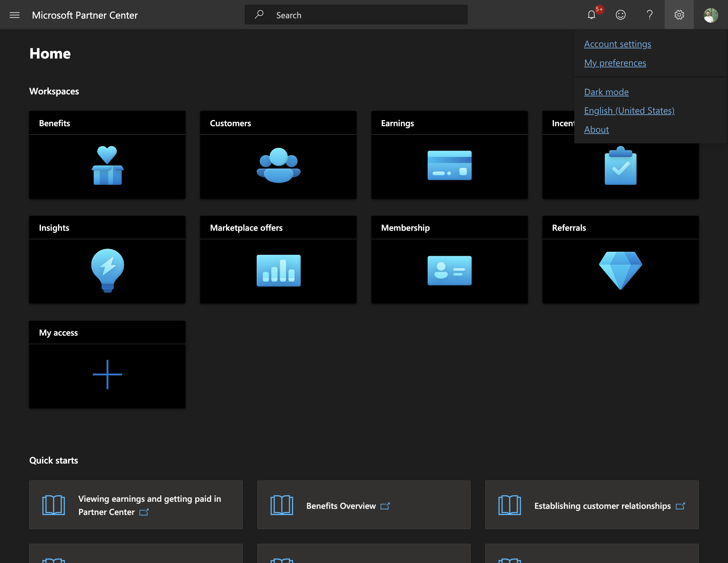
Task: Open the Benefits gift box icon
Action: (107, 165)
